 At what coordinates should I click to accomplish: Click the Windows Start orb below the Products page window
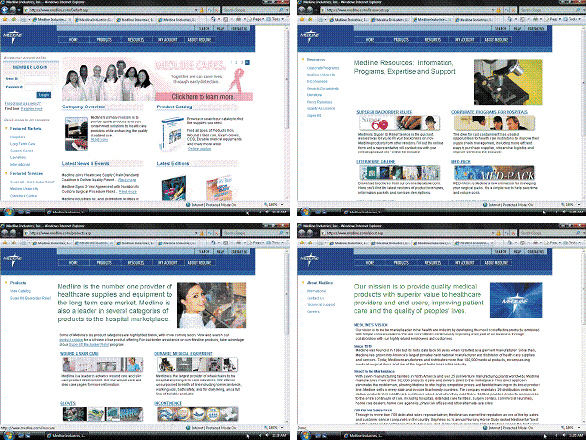(8, 436)
